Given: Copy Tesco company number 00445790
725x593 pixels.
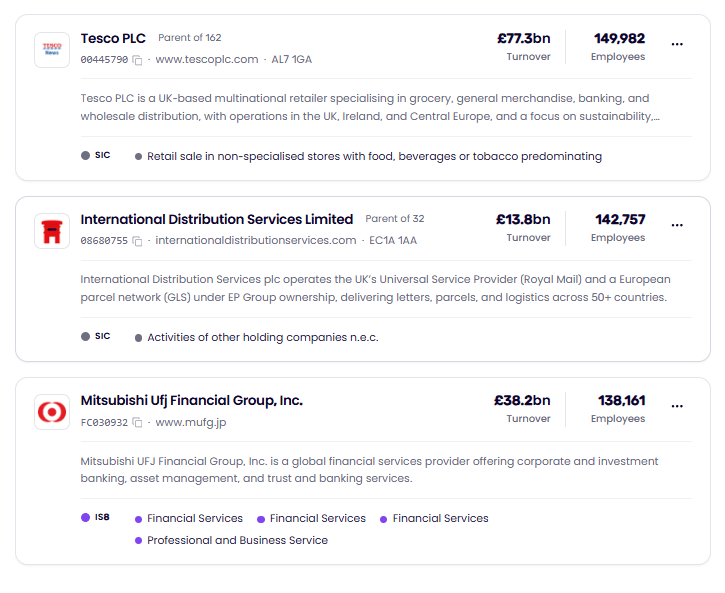Looking at the screenshot, I should coord(137,60).
